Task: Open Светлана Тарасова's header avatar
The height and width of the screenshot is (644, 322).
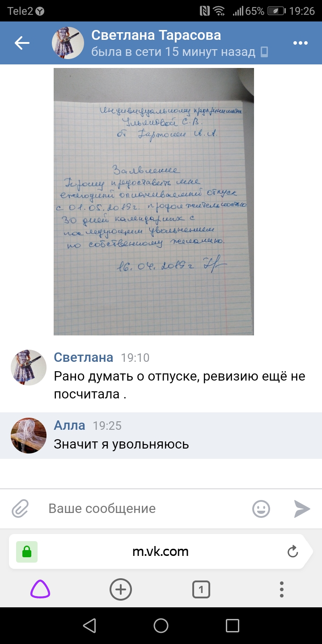Action: point(68,43)
